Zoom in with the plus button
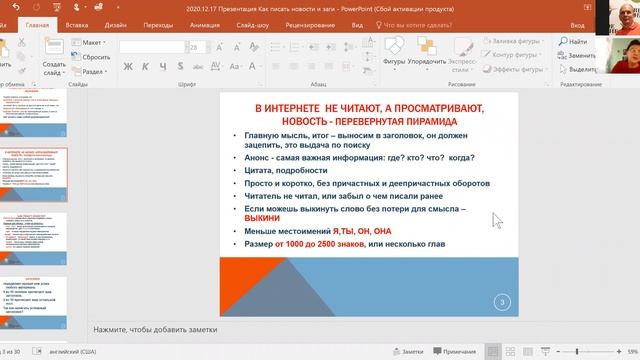The height and width of the screenshot is (360, 640). [x=619, y=351]
